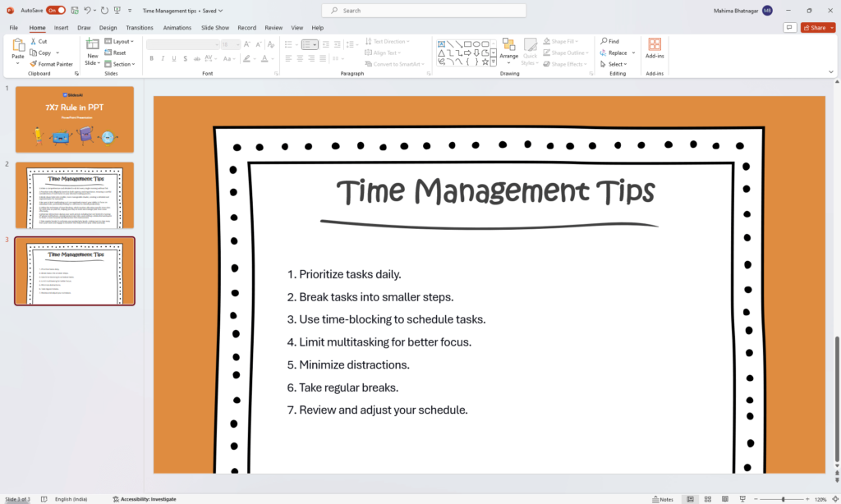Apply strikethrough to selected text
The width and height of the screenshot is (841, 504).
coord(185,58)
